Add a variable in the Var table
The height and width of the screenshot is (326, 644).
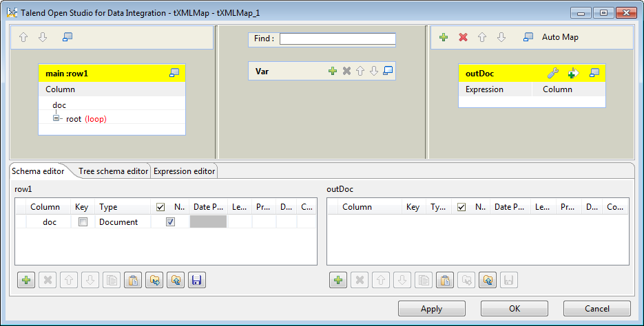click(333, 71)
